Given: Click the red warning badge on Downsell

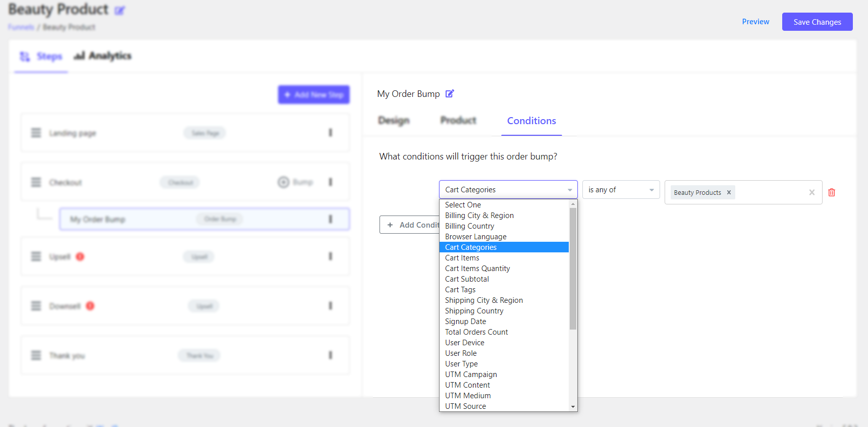Looking at the screenshot, I should (x=90, y=306).
